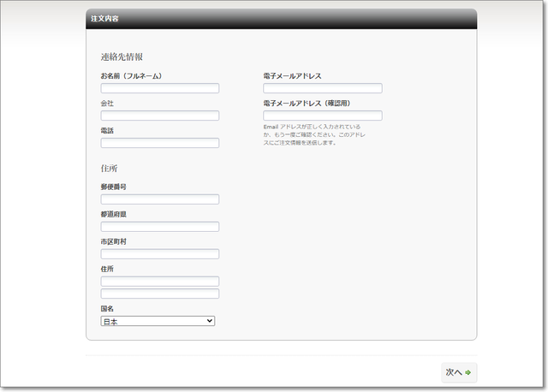Click the green arrow icon beside 次へ

468,372
